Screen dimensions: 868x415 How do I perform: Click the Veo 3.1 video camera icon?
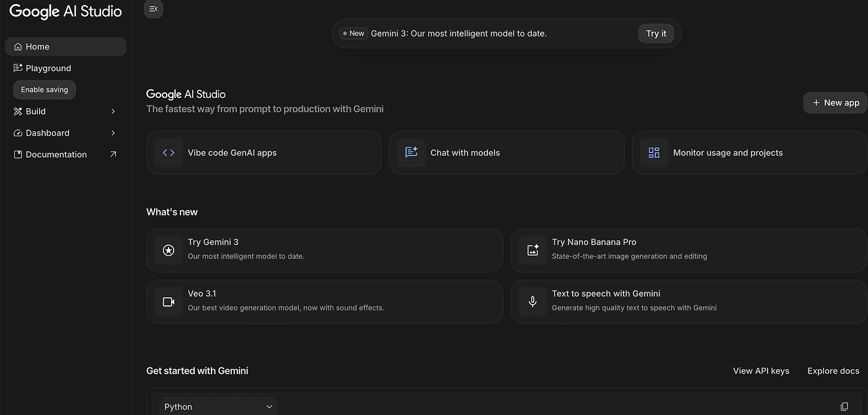(x=169, y=302)
